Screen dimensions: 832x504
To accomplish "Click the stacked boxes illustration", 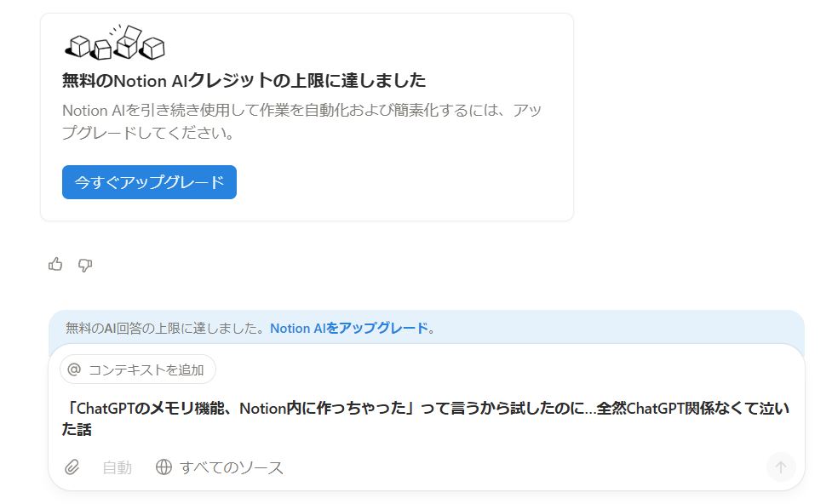I will click(114, 44).
